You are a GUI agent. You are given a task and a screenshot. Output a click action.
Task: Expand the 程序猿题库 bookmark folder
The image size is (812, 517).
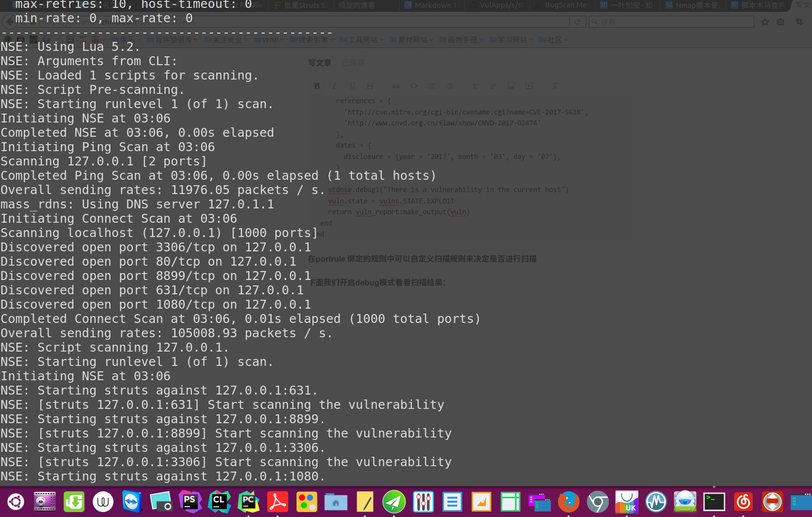[x=172, y=40]
